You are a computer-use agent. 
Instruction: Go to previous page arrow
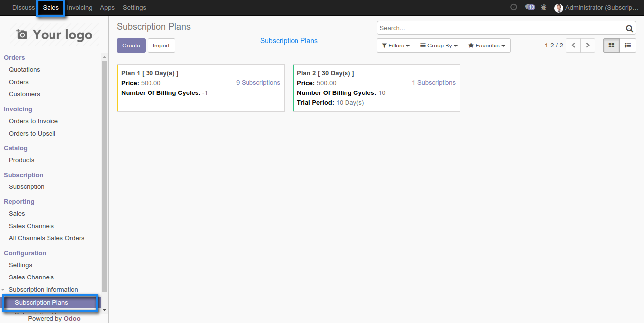(573, 46)
